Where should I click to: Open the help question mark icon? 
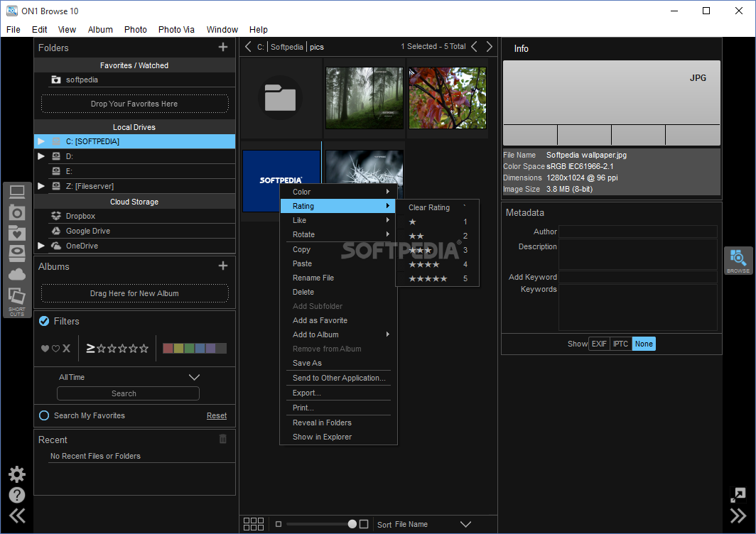17,495
